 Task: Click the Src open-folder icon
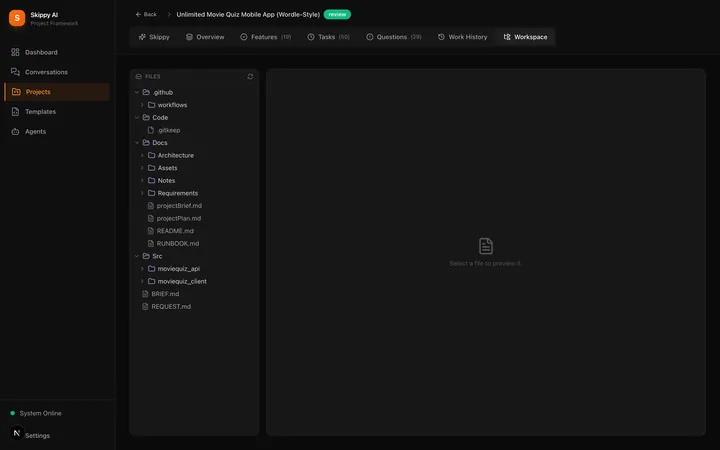pyautogui.click(x=146, y=256)
